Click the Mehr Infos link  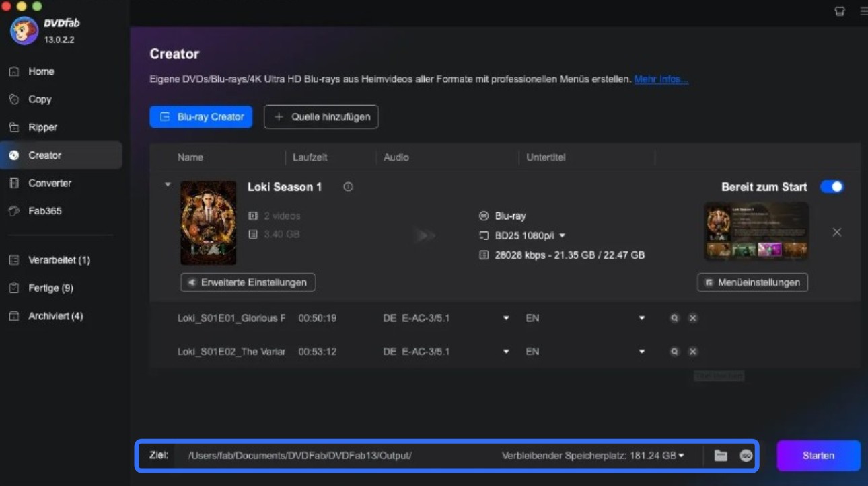click(661, 79)
